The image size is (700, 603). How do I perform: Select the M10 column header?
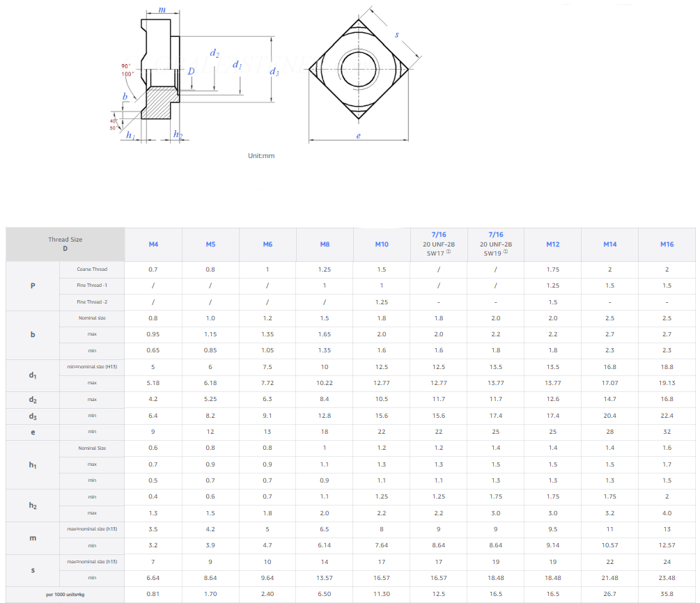point(382,244)
